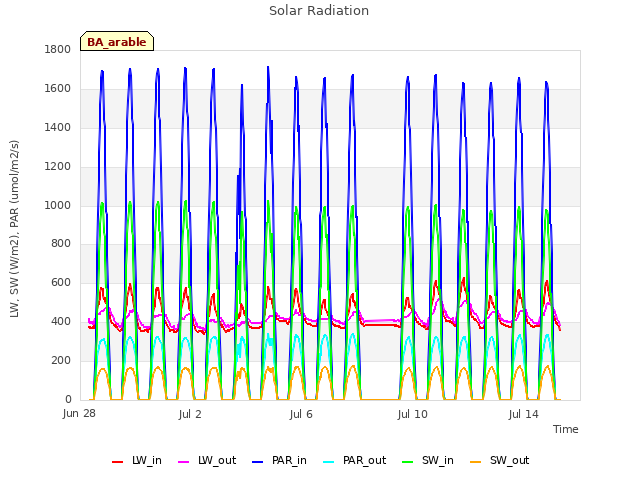Click the Jun 28 x-axis tick label
640x480 pixels.
(x=79, y=413)
